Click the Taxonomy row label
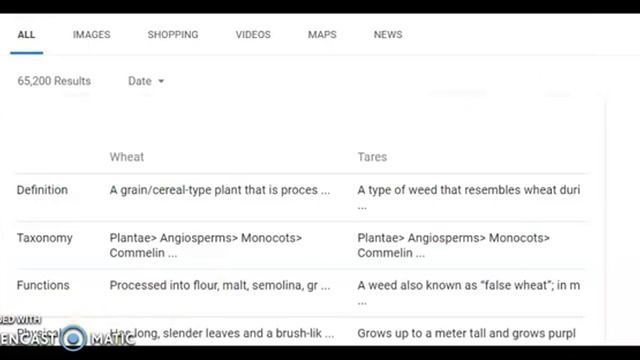Screen dimensions: 640x360 coord(44,238)
